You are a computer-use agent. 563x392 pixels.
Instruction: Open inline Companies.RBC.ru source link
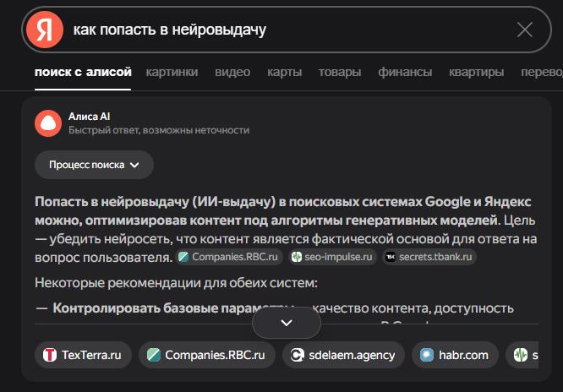[229, 257]
